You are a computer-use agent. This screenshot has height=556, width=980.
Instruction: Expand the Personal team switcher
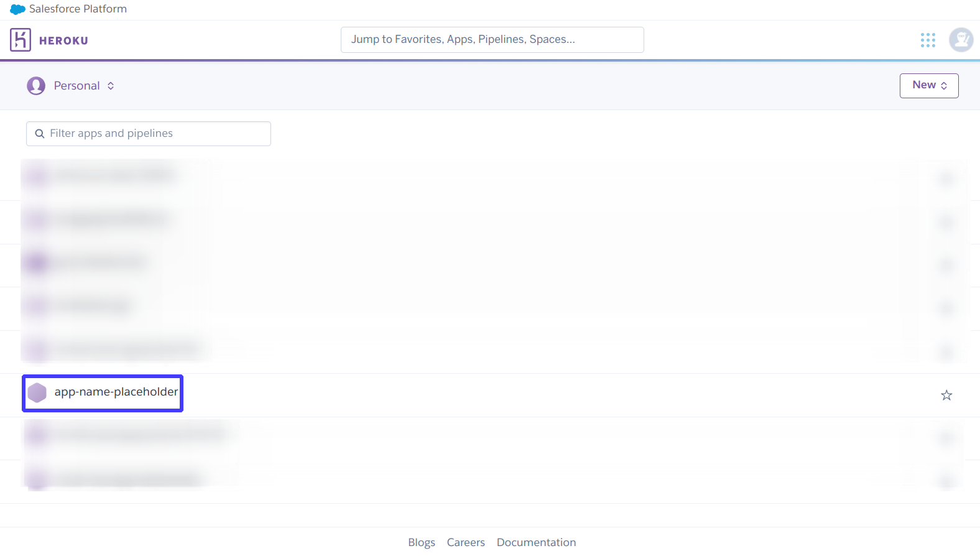click(x=84, y=86)
